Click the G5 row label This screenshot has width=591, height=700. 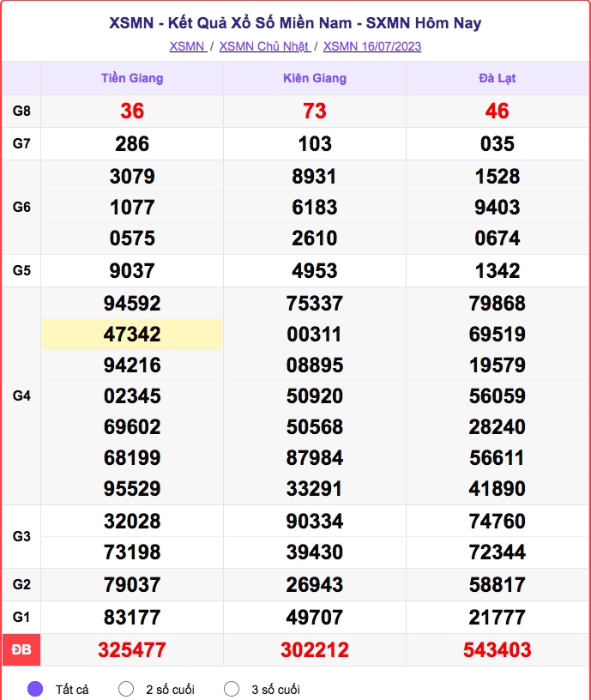pos(21,270)
